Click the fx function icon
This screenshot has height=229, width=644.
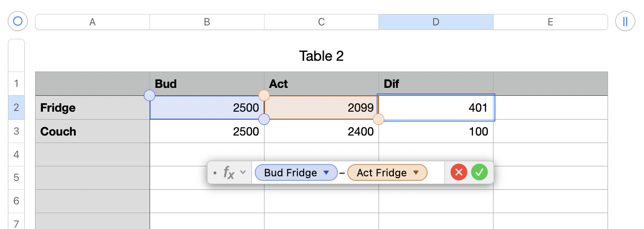(x=229, y=172)
